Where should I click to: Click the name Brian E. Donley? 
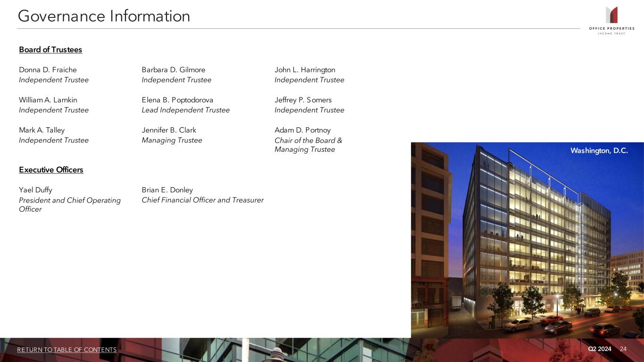pos(167,190)
